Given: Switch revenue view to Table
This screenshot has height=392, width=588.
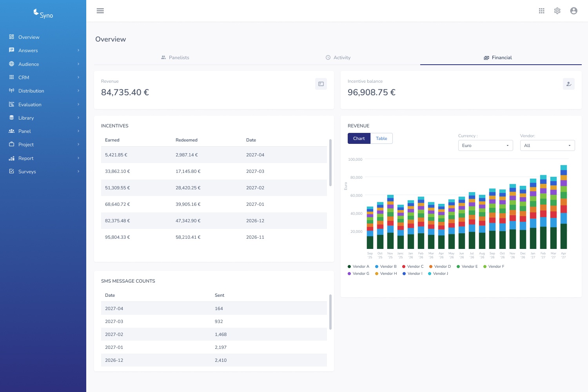Looking at the screenshot, I should pyautogui.click(x=381, y=138).
